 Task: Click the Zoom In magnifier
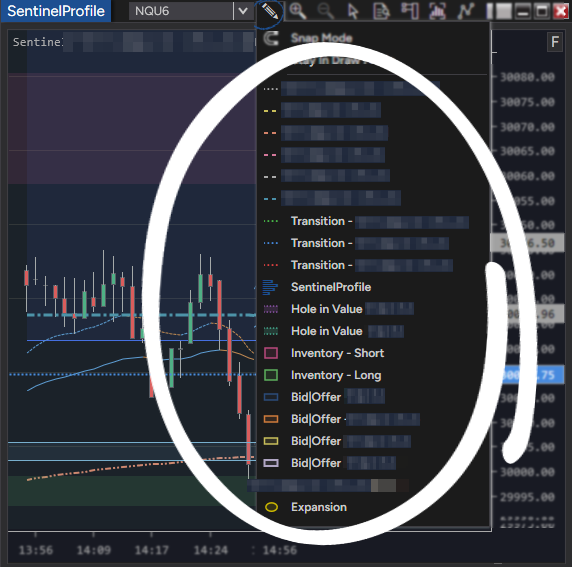point(298,11)
